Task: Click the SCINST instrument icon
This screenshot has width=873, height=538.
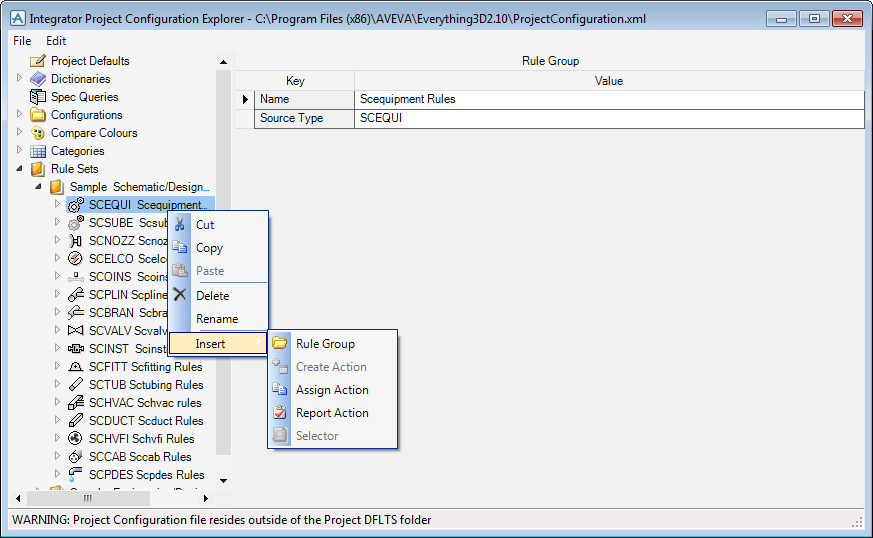Action: pos(76,349)
